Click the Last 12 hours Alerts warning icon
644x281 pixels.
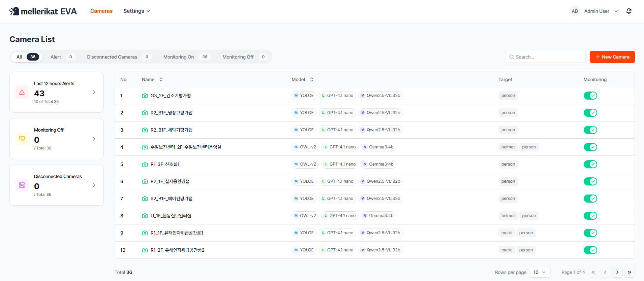coord(22,92)
